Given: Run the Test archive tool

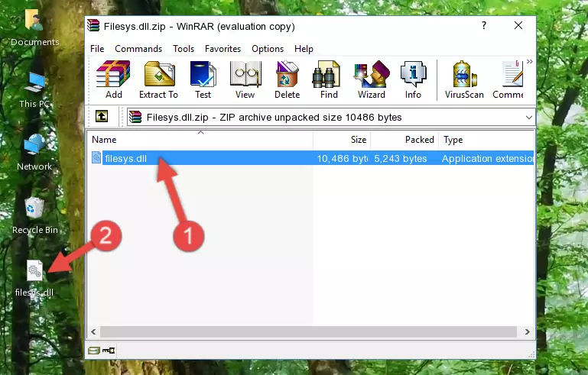Looking at the screenshot, I should tap(203, 79).
